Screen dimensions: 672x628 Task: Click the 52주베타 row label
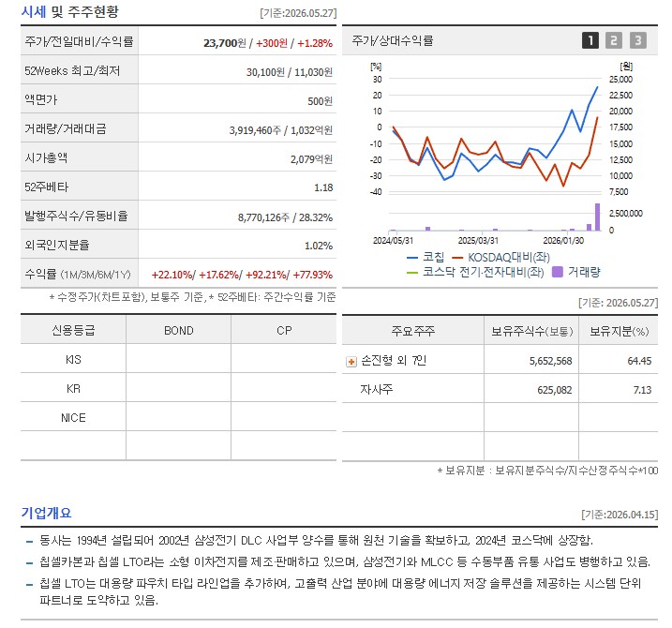pyautogui.click(x=46, y=187)
